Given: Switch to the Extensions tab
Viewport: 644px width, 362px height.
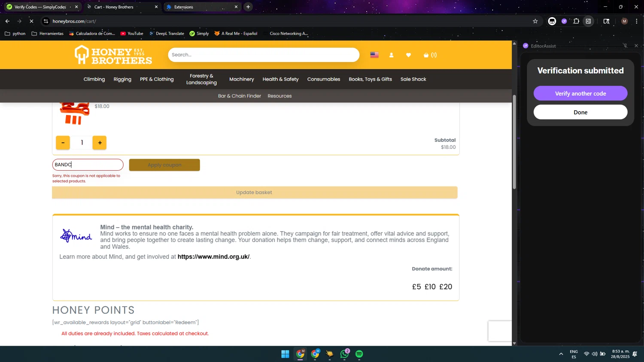Looking at the screenshot, I should (202, 7).
